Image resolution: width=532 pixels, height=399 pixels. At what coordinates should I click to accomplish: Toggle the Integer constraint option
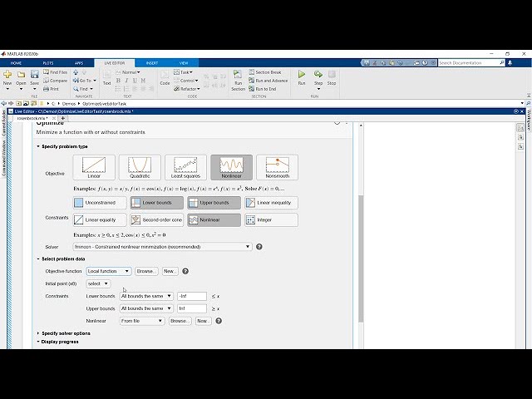271,219
